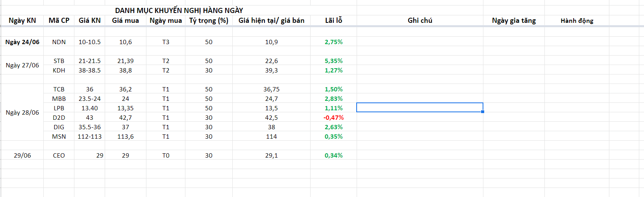Click the 112-113 price range cell
The image size is (644, 197).
tap(90, 136)
